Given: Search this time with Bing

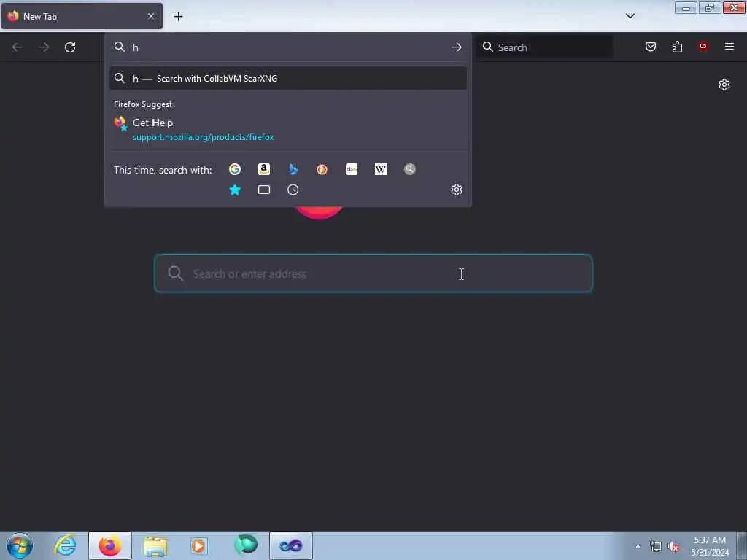Looking at the screenshot, I should (293, 169).
